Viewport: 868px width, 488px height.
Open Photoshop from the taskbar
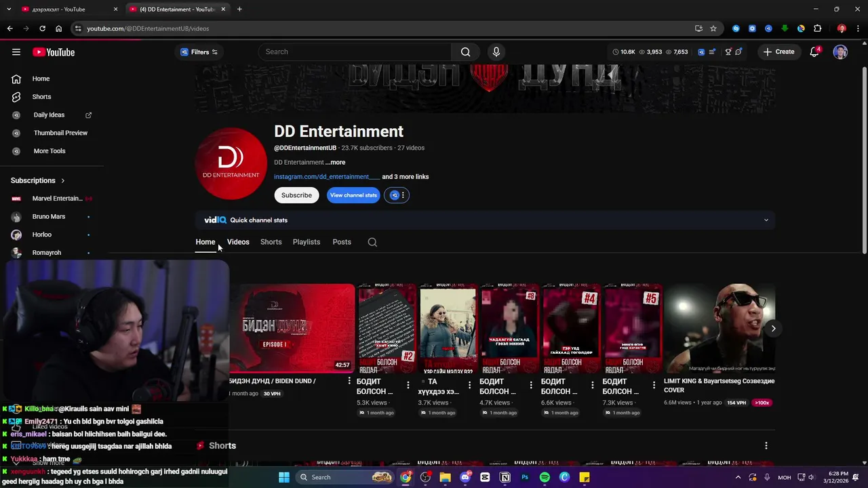tap(525, 477)
